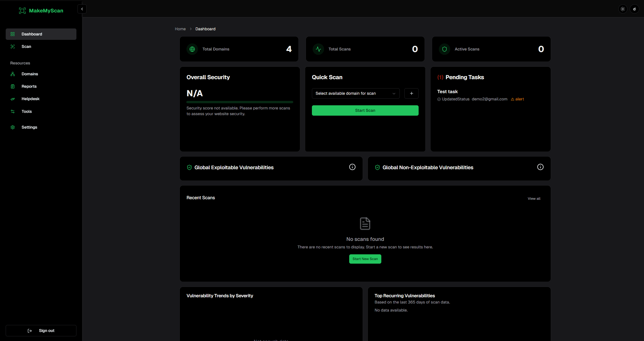This screenshot has height=341, width=644.
Task: Click the Tools sidebar icon
Action: [12, 112]
